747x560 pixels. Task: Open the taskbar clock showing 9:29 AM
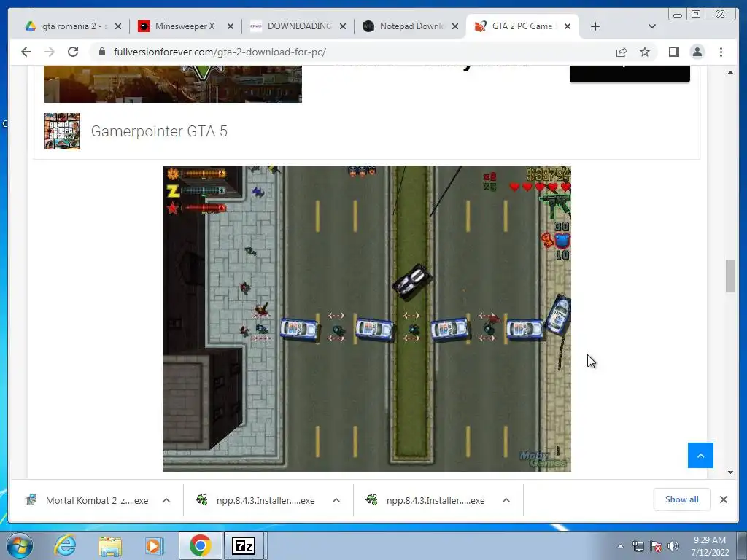tap(710, 546)
